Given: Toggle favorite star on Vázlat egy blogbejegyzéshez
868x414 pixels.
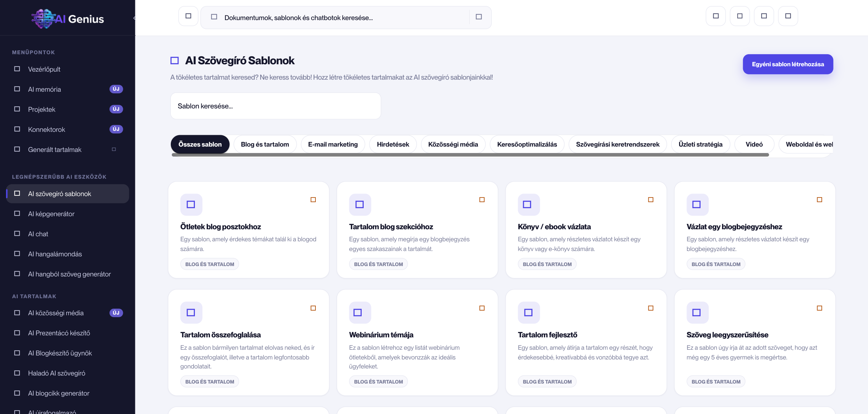Looking at the screenshot, I should click(819, 200).
